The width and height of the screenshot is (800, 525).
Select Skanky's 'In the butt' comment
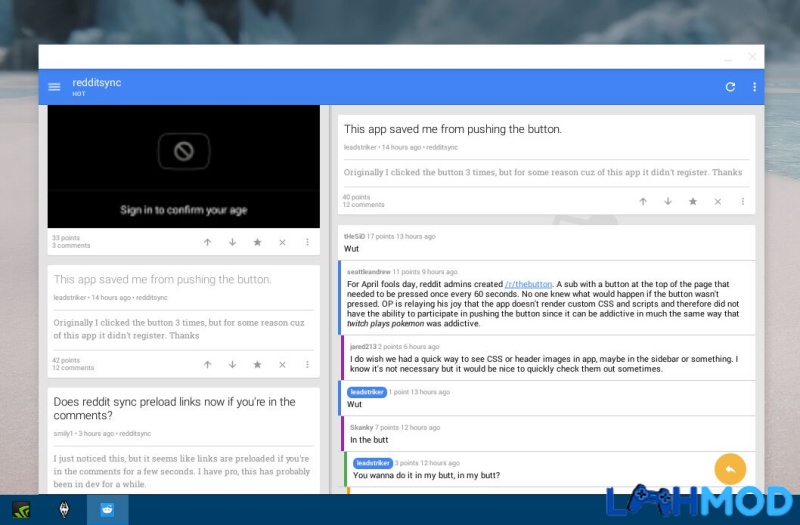click(548, 434)
